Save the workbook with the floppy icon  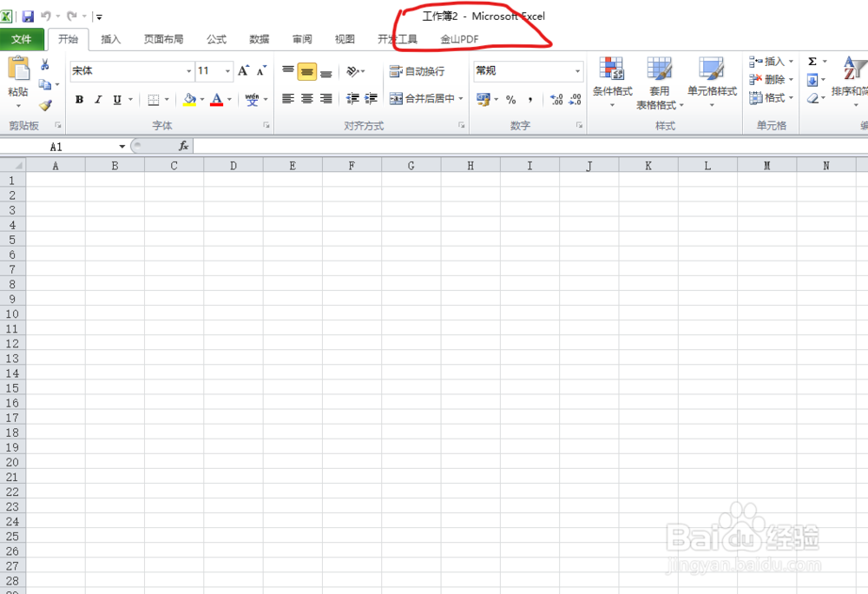(28, 16)
